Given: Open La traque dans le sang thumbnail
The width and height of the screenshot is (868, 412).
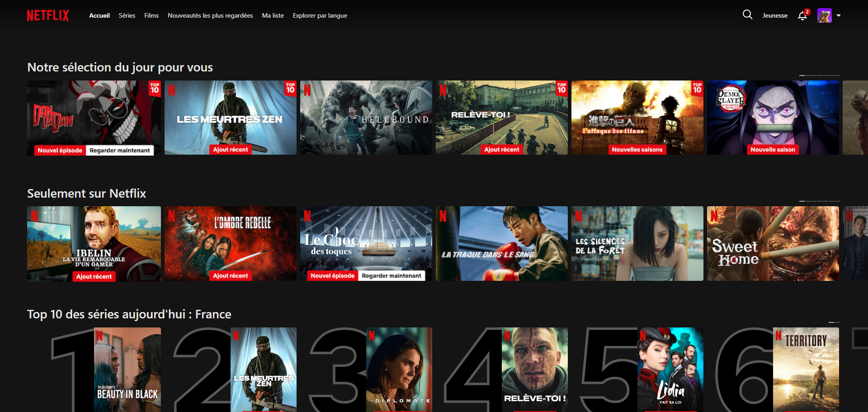Looking at the screenshot, I should (x=502, y=243).
